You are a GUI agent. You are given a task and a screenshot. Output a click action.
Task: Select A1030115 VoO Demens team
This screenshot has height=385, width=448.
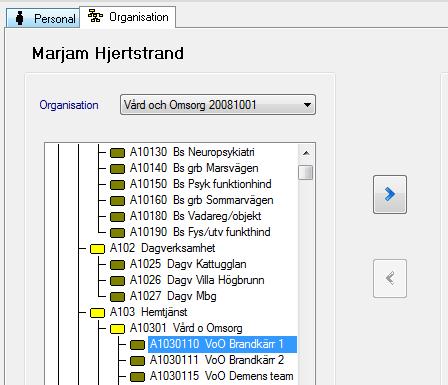click(221, 376)
